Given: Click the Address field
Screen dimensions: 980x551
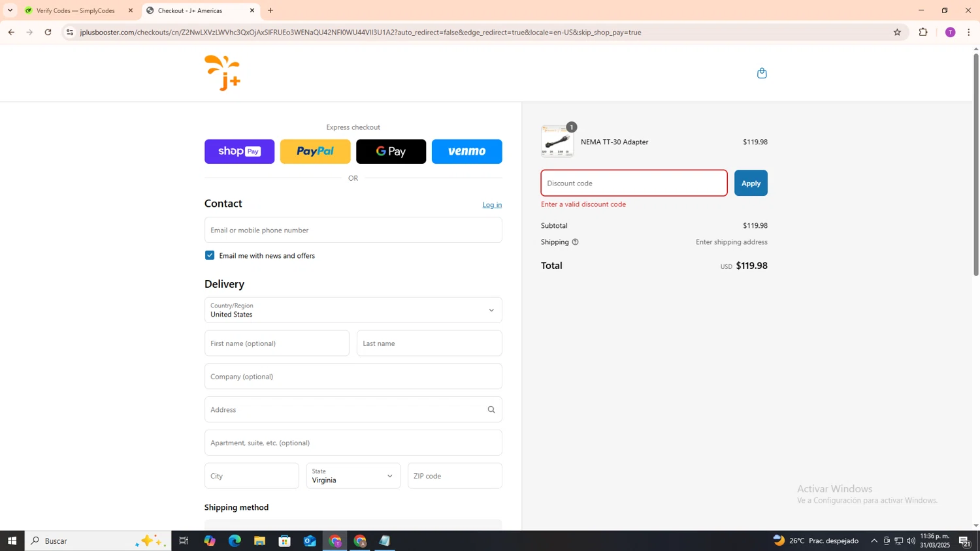Looking at the screenshot, I should point(353,410).
